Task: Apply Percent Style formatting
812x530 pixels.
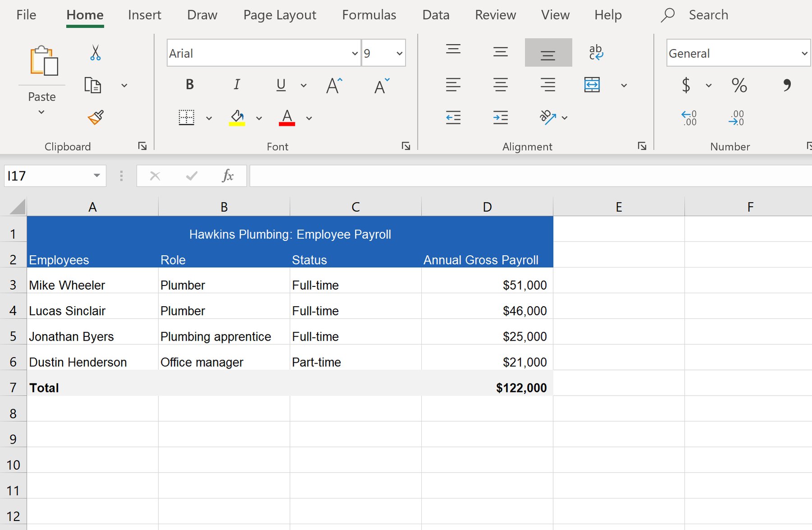Action: (738, 85)
